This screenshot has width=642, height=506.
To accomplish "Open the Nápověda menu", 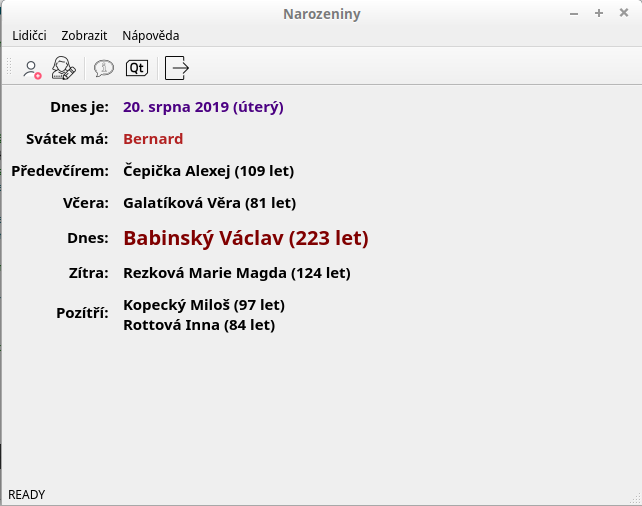I will 151,36.
